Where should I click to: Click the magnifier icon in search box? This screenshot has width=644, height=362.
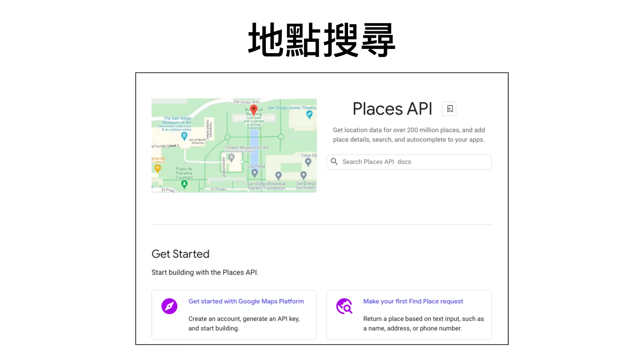point(334,162)
